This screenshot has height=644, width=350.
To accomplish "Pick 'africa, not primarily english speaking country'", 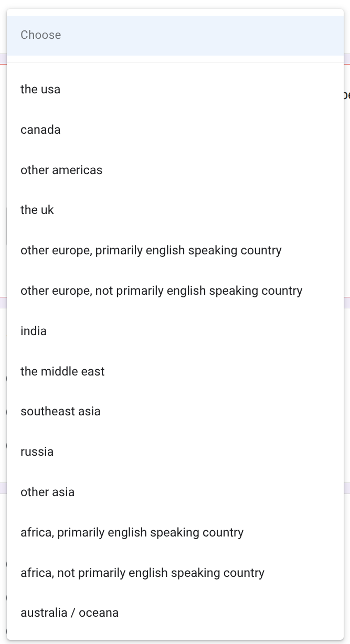I will click(142, 573).
